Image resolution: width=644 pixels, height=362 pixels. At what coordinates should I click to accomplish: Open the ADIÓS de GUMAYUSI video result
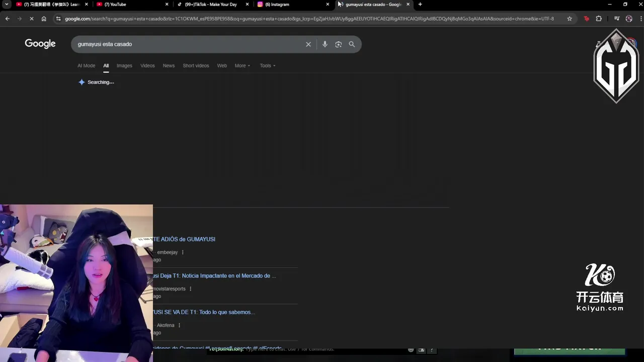point(184,239)
